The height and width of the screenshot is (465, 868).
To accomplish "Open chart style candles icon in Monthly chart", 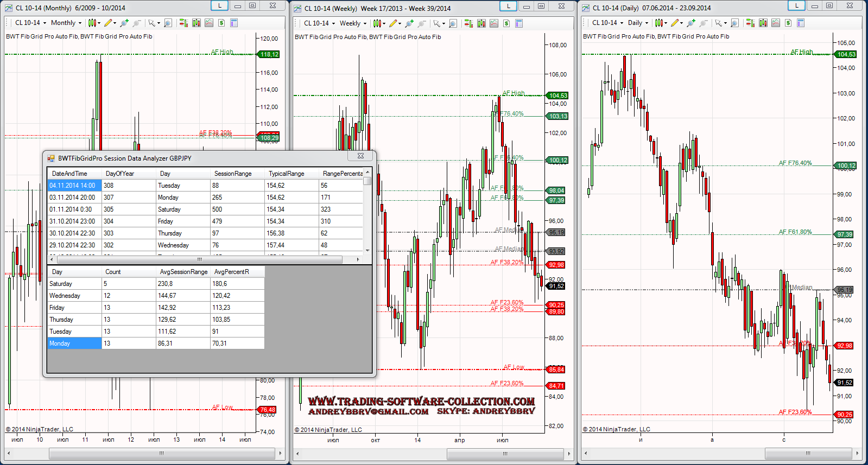I will [x=92, y=23].
